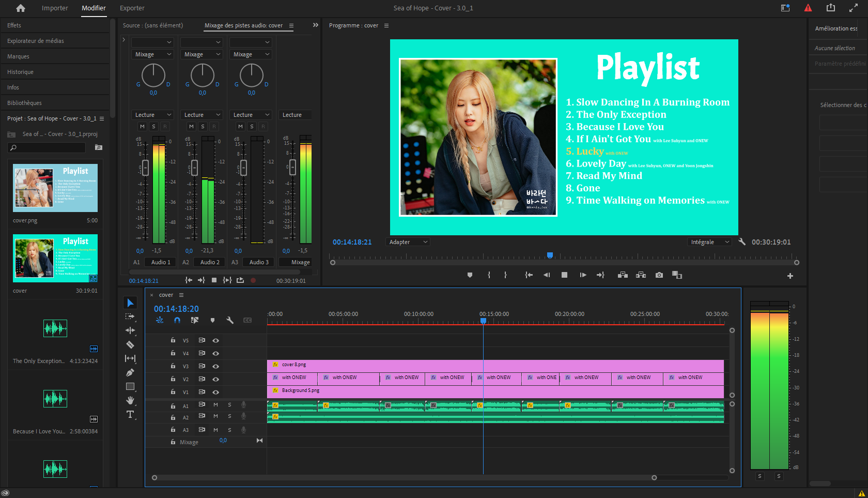Select cover.png thumbnail in project

point(55,188)
